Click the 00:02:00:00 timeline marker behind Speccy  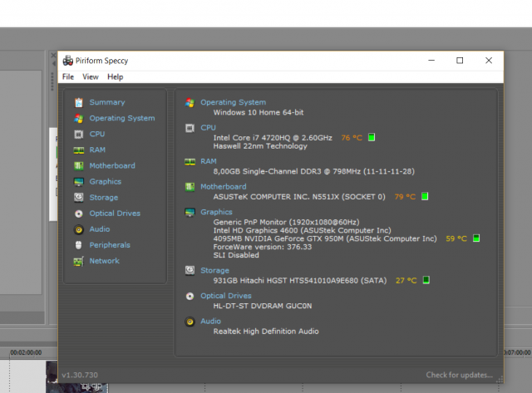pyautogui.click(x=26, y=352)
